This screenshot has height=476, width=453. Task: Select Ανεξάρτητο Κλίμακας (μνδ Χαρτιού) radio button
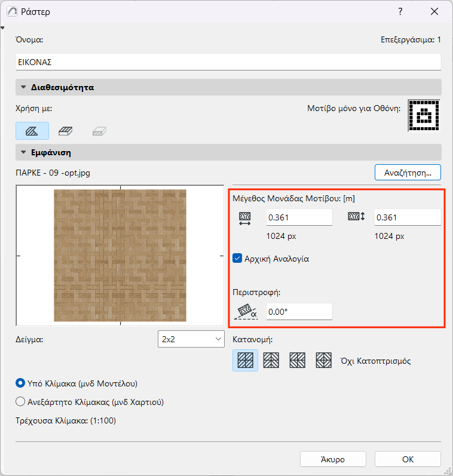point(20,402)
